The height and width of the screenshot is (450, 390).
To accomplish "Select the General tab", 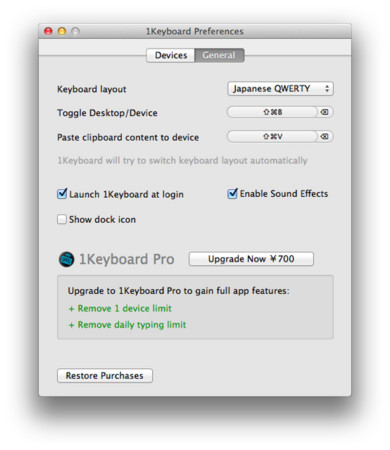I will point(219,55).
